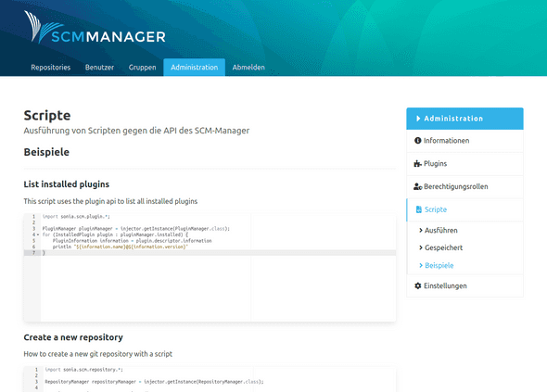This screenshot has height=392, width=547.
Task: Click the SCM Manager logo
Action: coord(95,27)
